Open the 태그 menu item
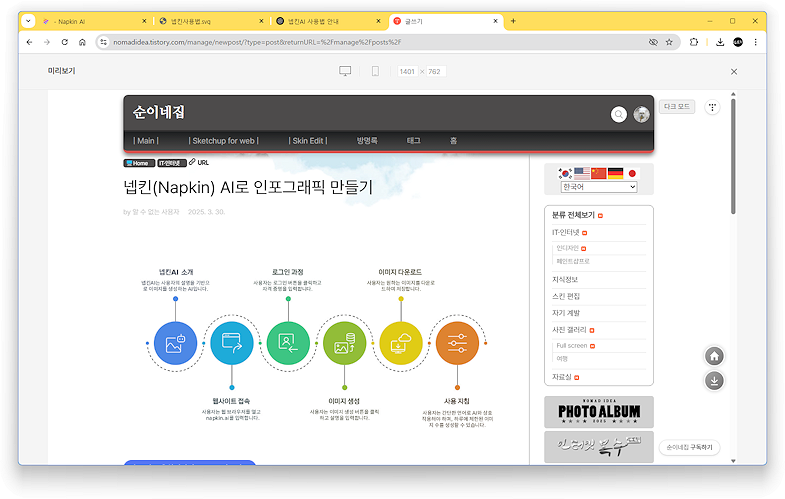The width and height of the screenshot is (785, 499). pyautogui.click(x=414, y=141)
